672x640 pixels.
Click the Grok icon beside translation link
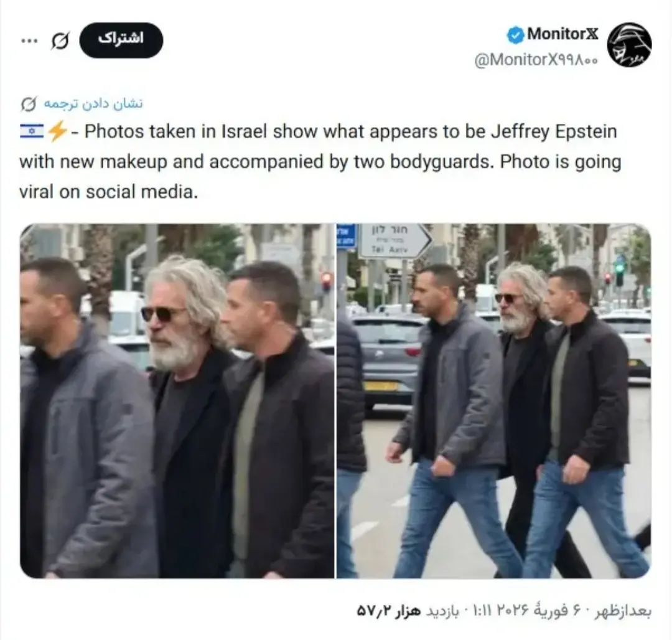29,104
